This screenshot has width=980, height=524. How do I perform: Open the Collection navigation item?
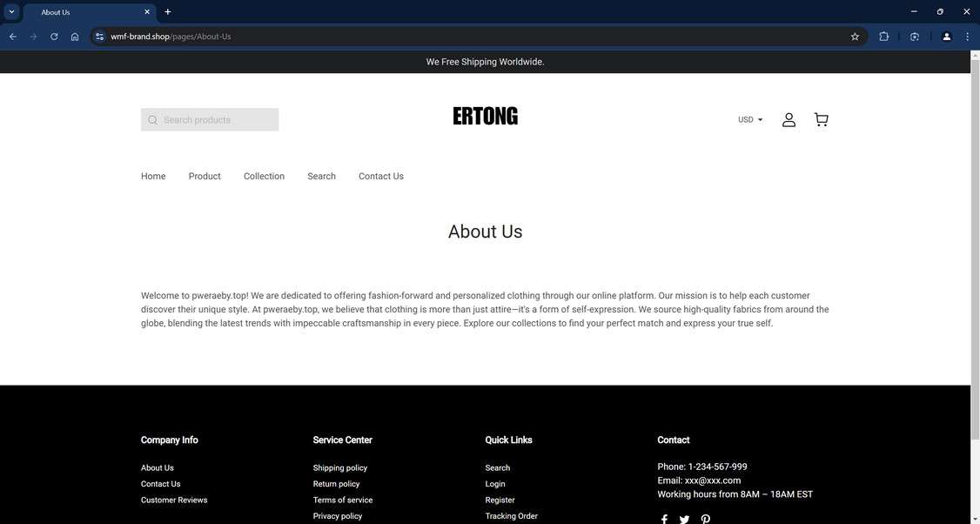[x=264, y=177]
